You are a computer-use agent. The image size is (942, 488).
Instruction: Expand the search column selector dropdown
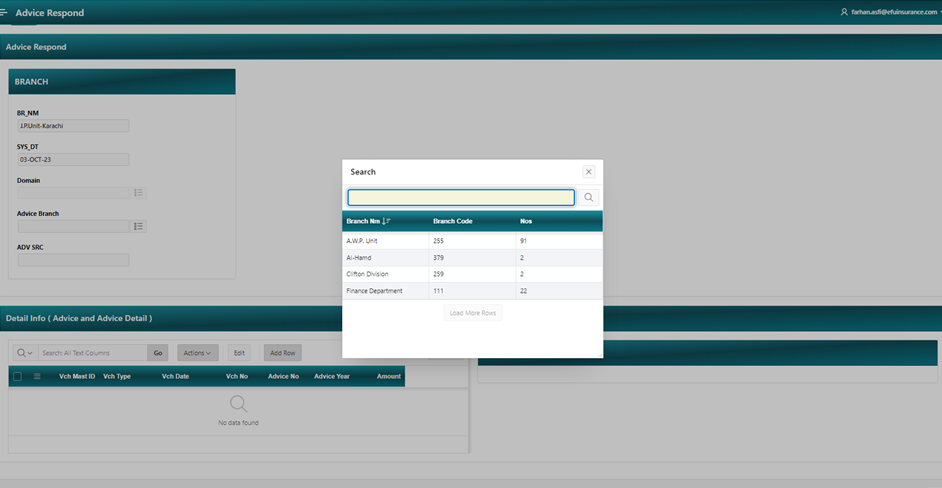[25, 353]
